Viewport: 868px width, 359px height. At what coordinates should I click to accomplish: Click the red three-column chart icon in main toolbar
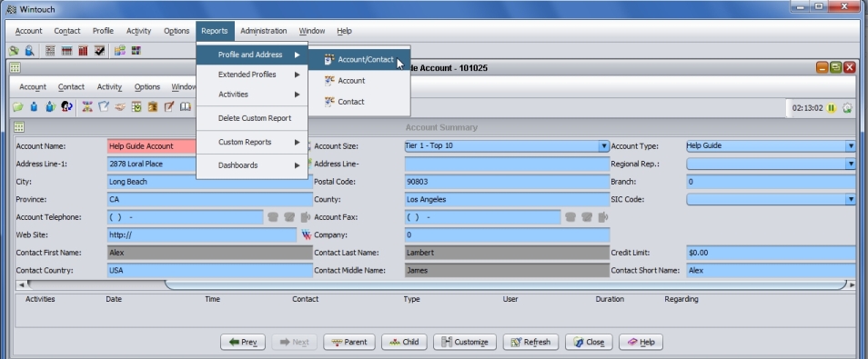click(83, 51)
